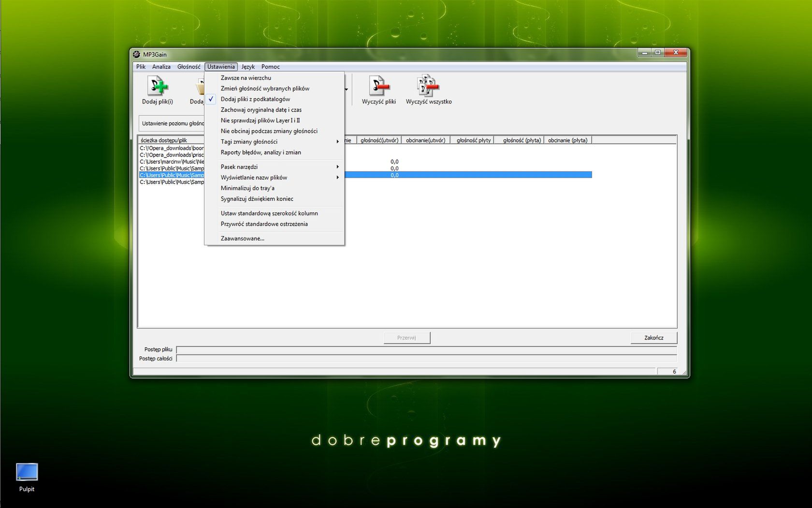Toggle Sygnalizuj dźwiękiem koniec option
The height and width of the screenshot is (508, 812).
tap(275, 199)
